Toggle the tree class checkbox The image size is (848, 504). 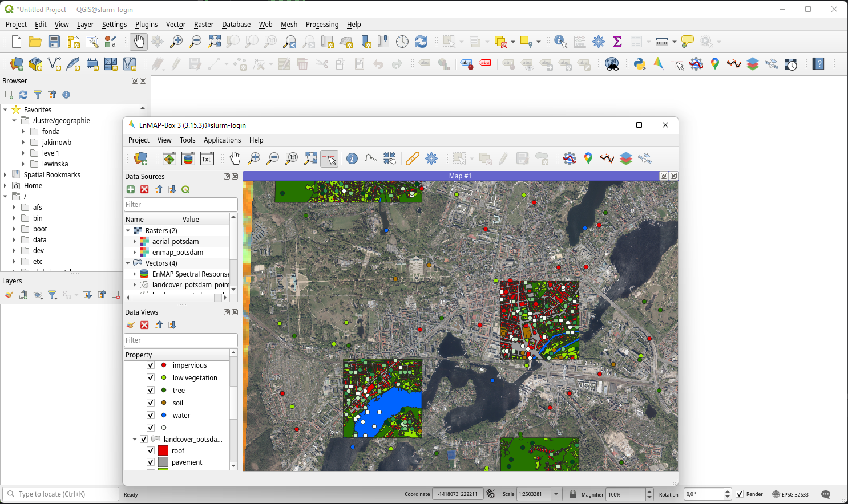pos(151,390)
